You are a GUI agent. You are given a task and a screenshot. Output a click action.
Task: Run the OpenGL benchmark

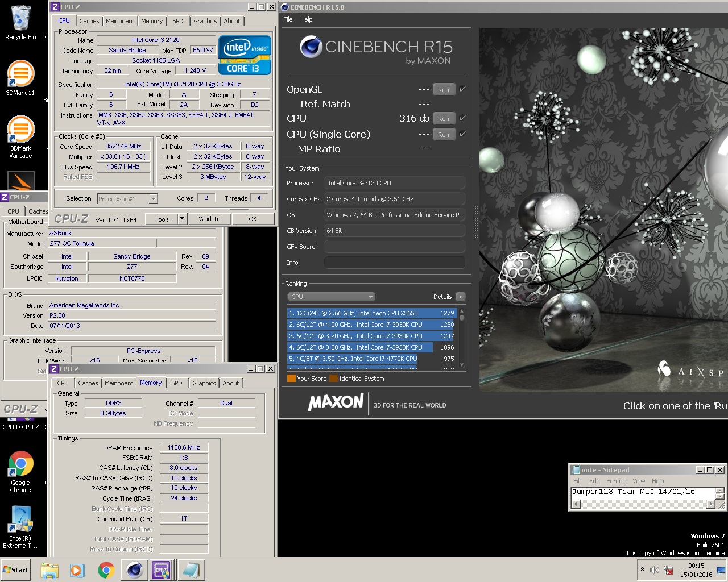(444, 89)
